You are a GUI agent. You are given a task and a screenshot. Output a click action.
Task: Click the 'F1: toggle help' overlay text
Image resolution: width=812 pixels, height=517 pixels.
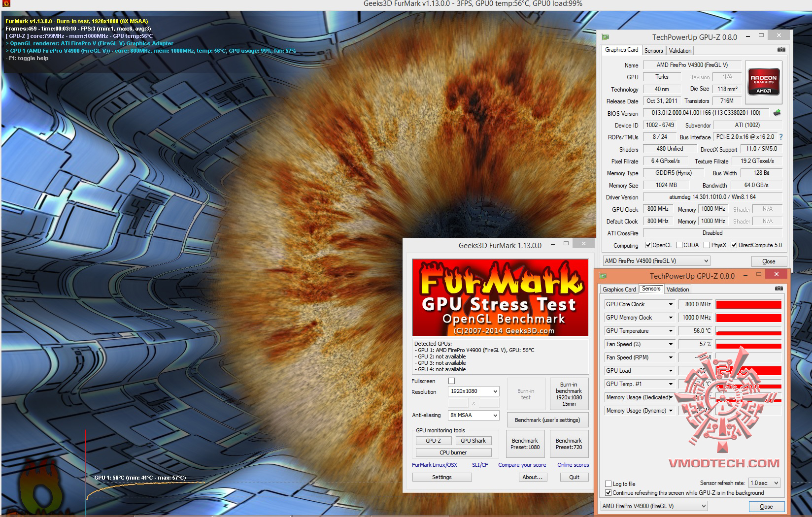click(x=27, y=58)
